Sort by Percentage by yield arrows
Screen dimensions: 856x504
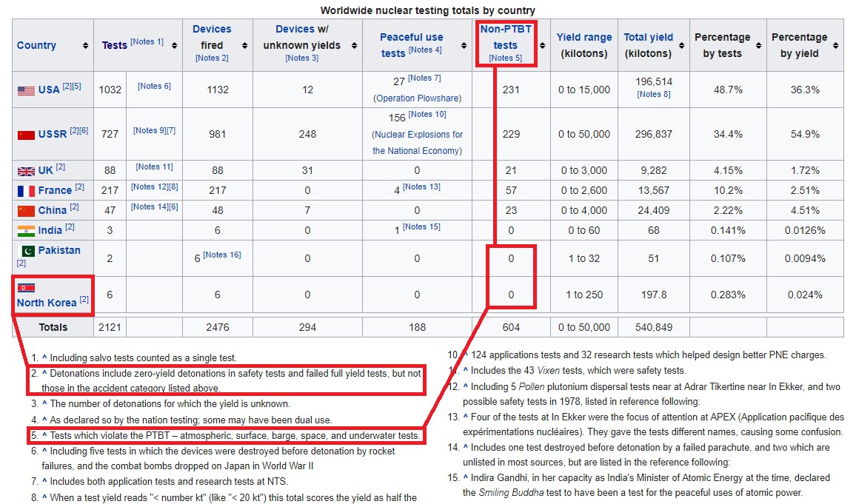[x=836, y=46]
